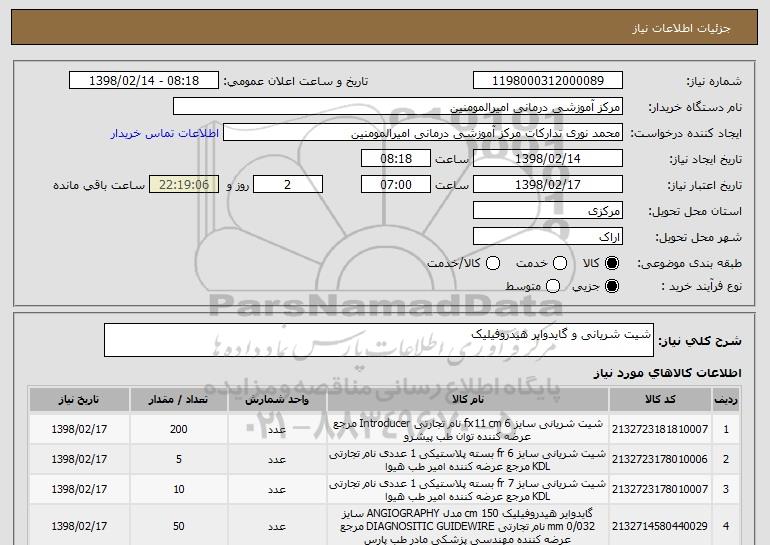Open اطلاعات تماس خریدار link
Viewport: 770px width, 545px height.
pyautogui.click(x=165, y=133)
